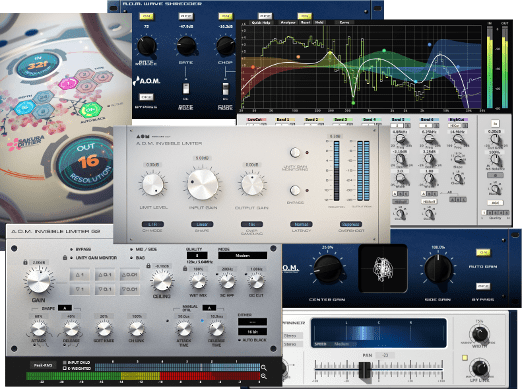522x389 pixels.
Task: Click the WIDTH knob in the panner plugin
Action: click(480, 334)
